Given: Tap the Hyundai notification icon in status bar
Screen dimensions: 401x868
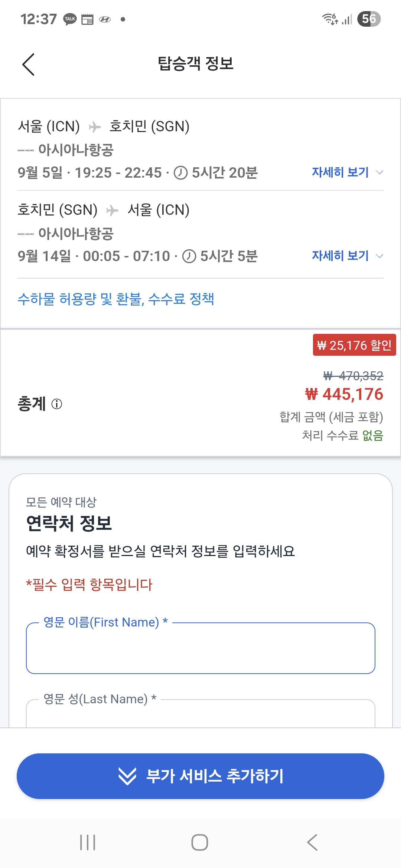Looking at the screenshot, I should pyautogui.click(x=105, y=19).
